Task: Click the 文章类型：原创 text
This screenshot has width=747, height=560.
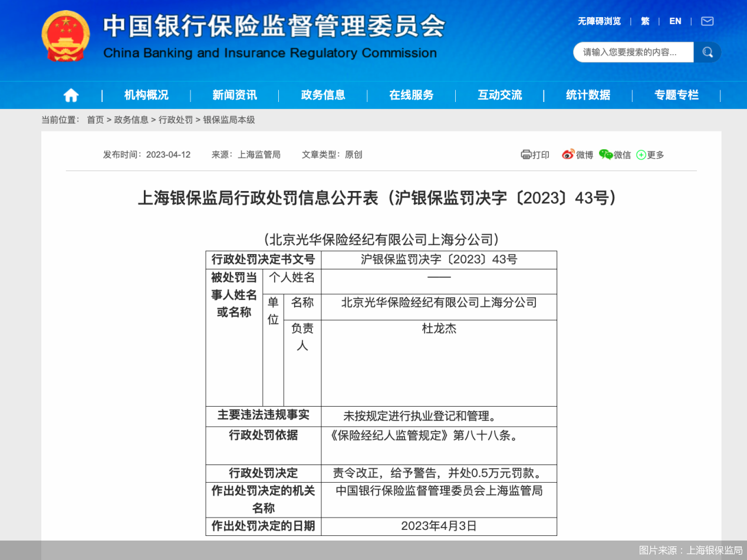Action: tap(332, 154)
